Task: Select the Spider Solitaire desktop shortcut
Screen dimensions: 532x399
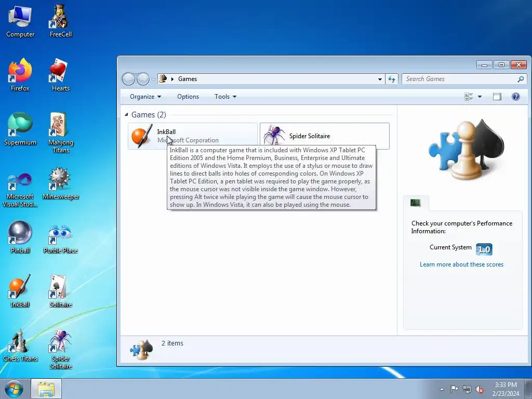Action: click(60, 349)
